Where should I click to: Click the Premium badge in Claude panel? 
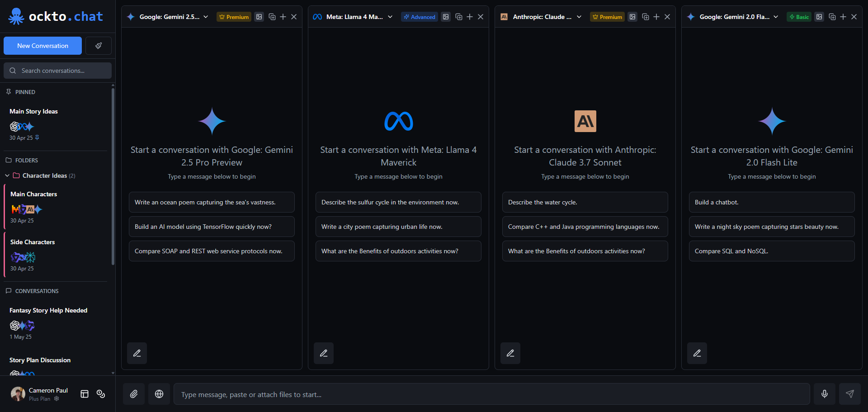pyautogui.click(x=607, y=17)
